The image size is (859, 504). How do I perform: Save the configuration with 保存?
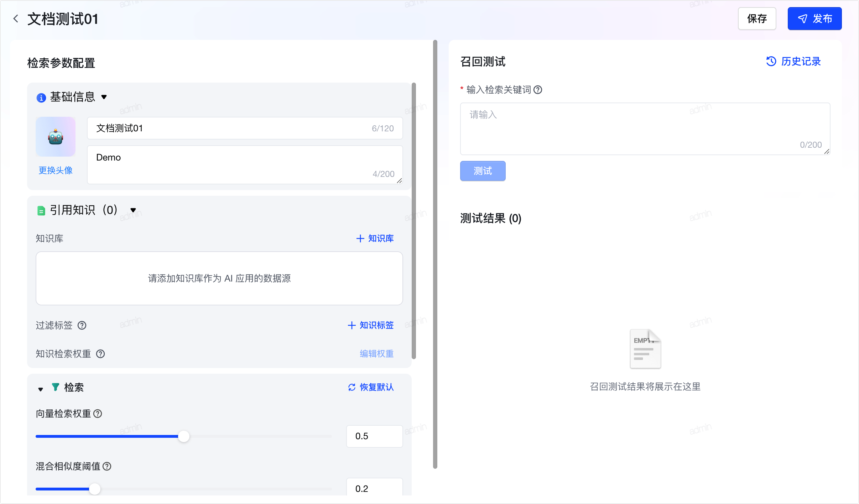pyautogui.click(x=757, y=19)
